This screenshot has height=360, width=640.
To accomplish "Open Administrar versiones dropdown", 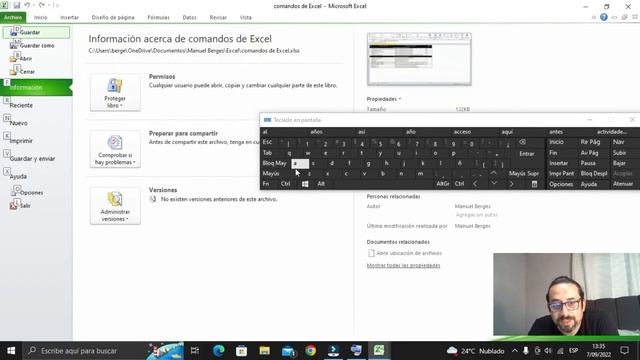I will pos(115,206).
